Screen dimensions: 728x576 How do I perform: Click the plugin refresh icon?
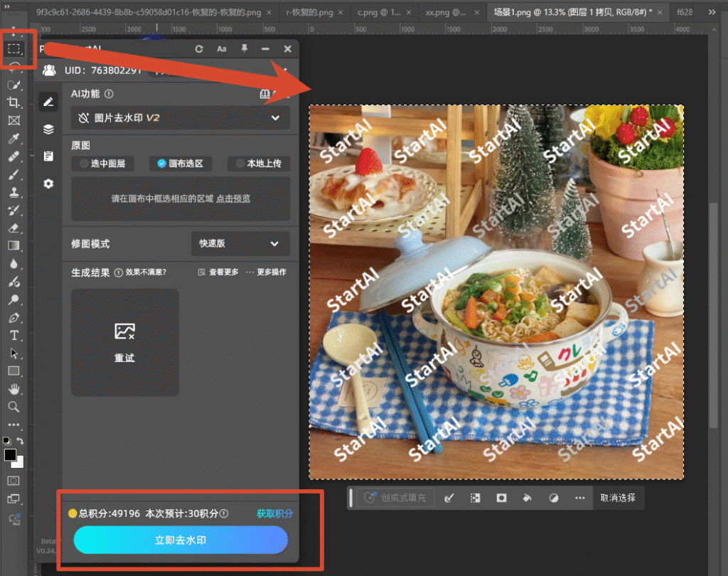click(x=199, y=49)
